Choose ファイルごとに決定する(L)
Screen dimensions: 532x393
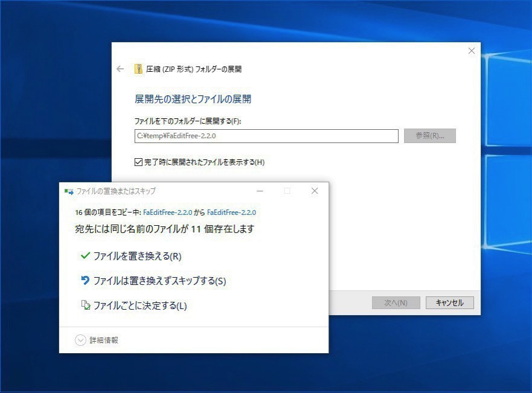coord(140,305)
